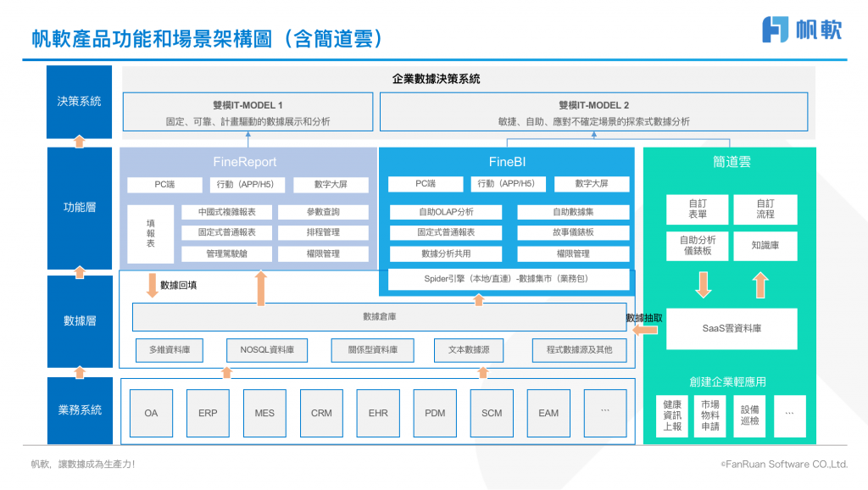Click the OA business system box

click(x=151, y=414)
